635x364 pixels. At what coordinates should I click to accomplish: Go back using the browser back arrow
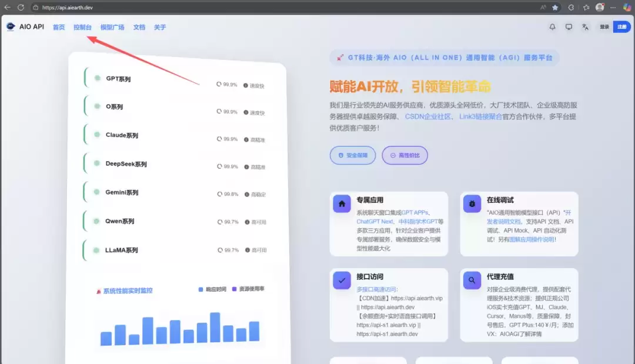coord(7,7)
